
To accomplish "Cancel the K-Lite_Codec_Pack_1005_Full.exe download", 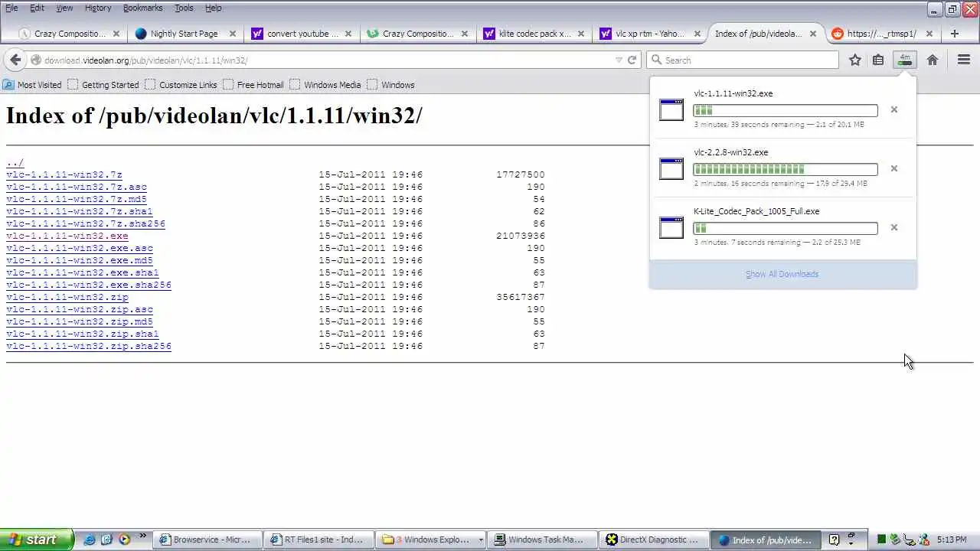I will click(893, 227).
